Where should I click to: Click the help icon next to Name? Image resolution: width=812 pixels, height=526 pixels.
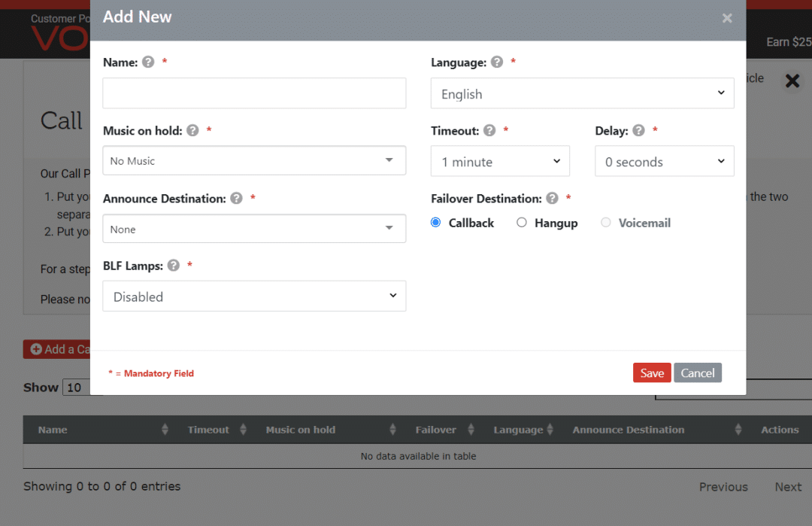pos(148,62)
